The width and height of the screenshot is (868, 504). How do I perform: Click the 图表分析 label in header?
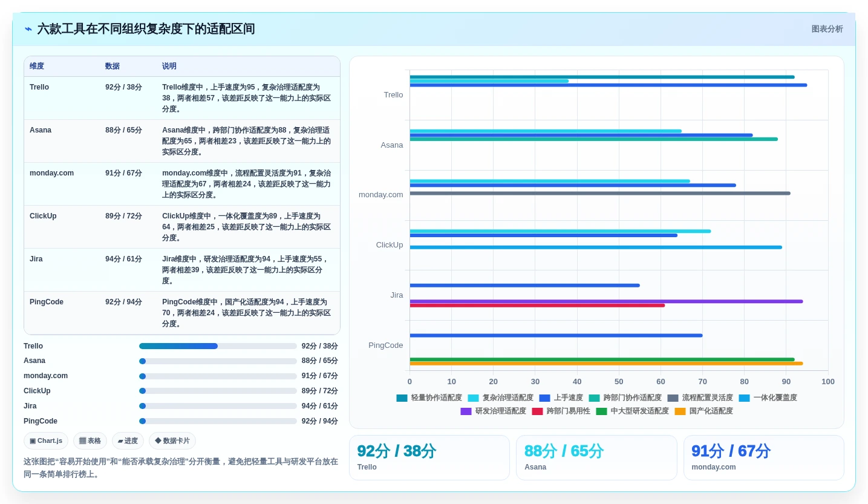coord(827,29)
